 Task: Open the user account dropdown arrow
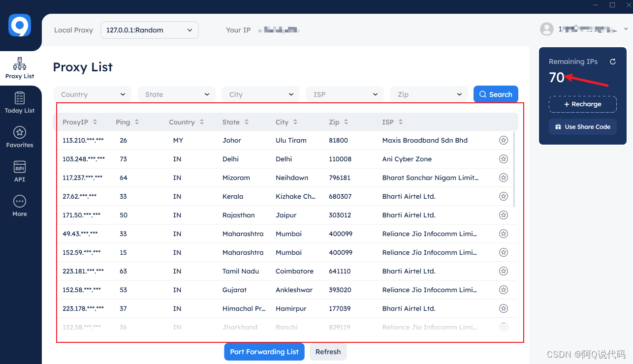(x=627, y=29)
